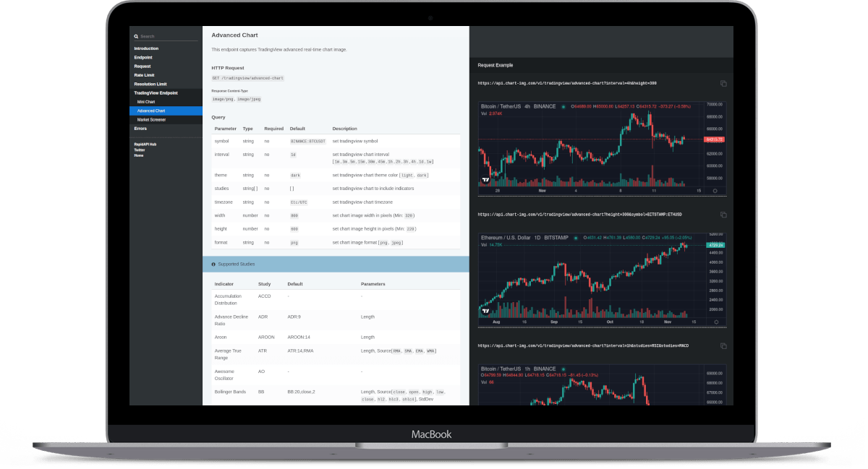This screenshot has width=868, height=469.
Task: Click the settings icon on Bitcoin 4h chart axis
Action: point(715,191)
